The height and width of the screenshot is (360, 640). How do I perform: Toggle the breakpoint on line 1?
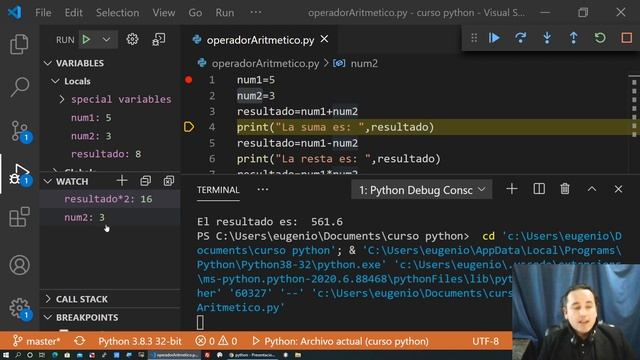(189, 80)
